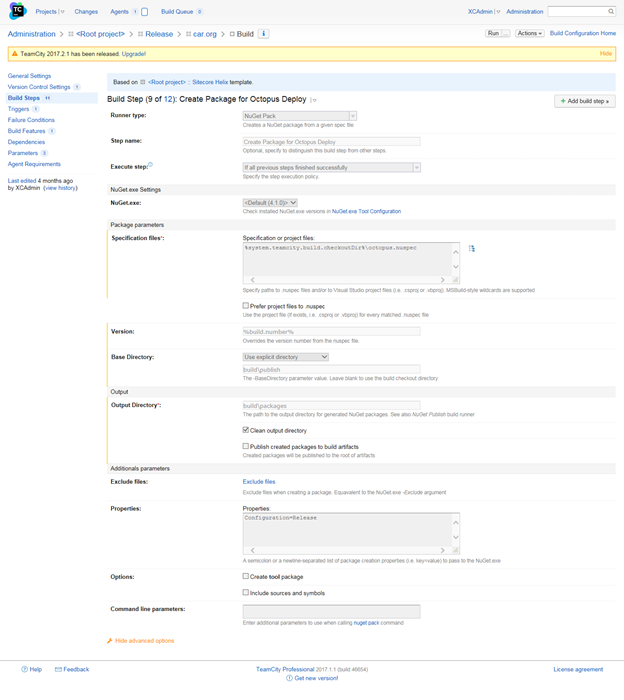Open Dependencies sidebar item
Screen dimensions: 624x700
point(26,142)
